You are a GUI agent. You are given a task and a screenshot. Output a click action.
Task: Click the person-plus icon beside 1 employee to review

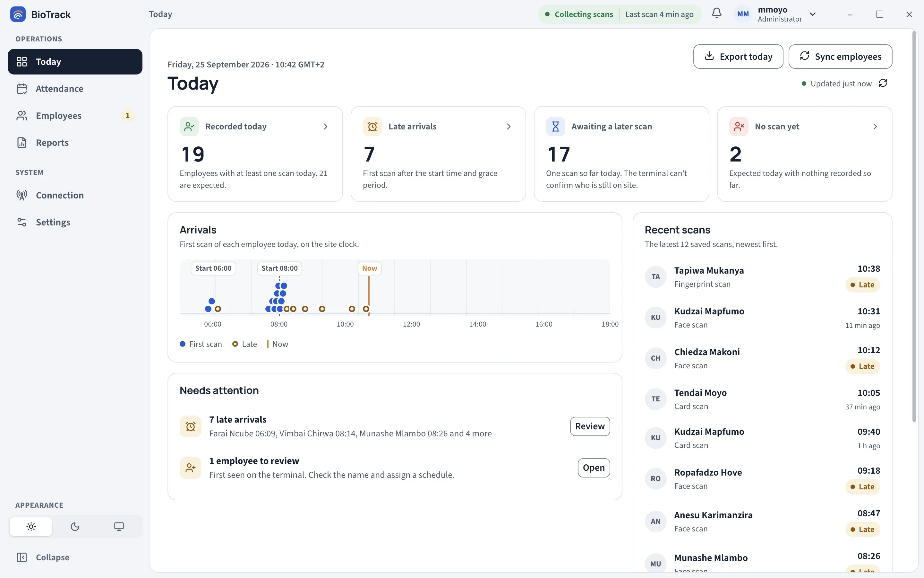[191, 468]
